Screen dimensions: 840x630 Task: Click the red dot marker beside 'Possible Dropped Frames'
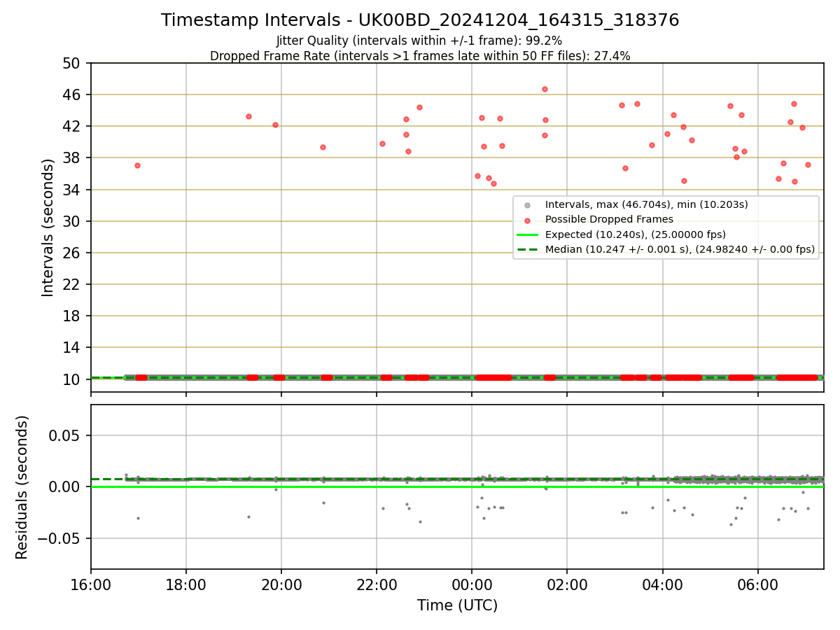[528, 220]
